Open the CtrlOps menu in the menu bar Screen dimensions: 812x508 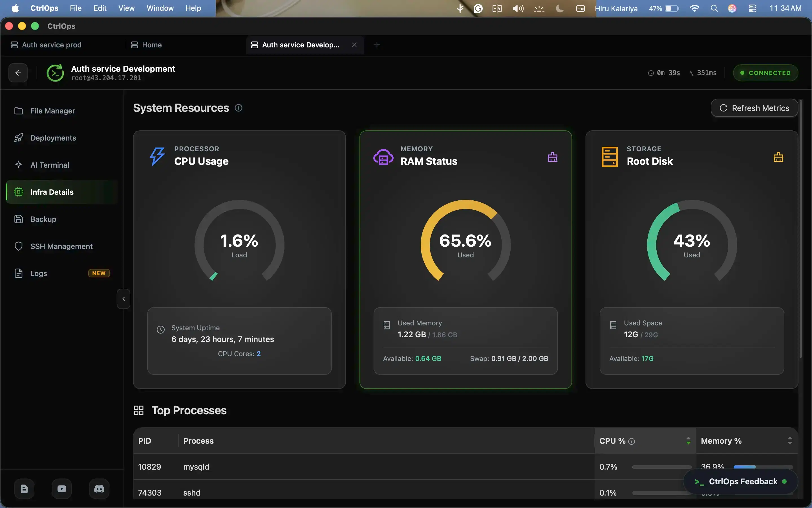point(44,8)
